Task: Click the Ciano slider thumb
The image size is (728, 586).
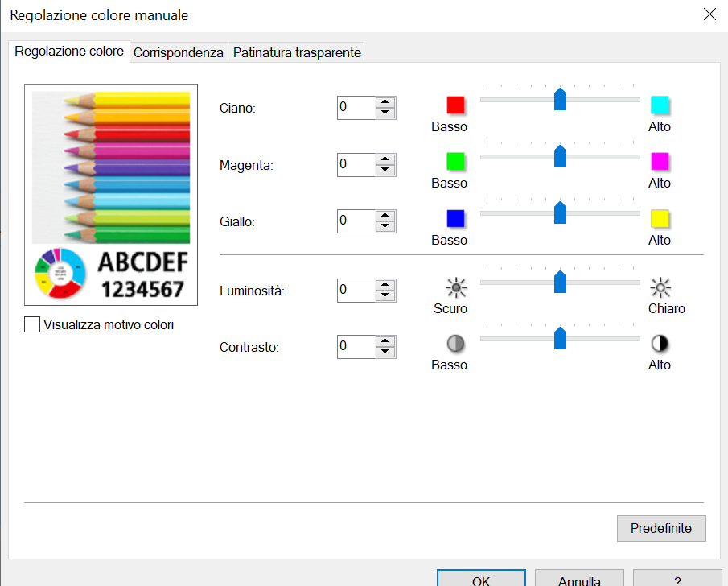Action: click(561, 99)
